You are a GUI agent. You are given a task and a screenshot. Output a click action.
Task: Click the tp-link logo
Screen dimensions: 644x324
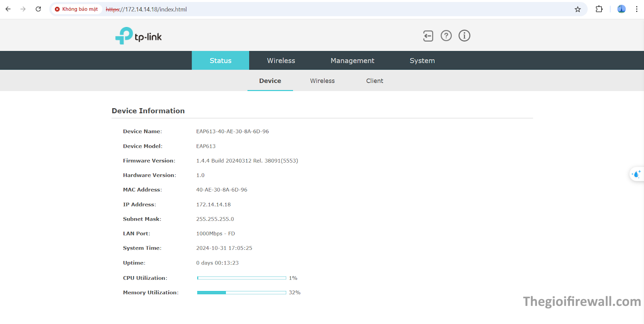pyautogui.click(x=138, y=36)
